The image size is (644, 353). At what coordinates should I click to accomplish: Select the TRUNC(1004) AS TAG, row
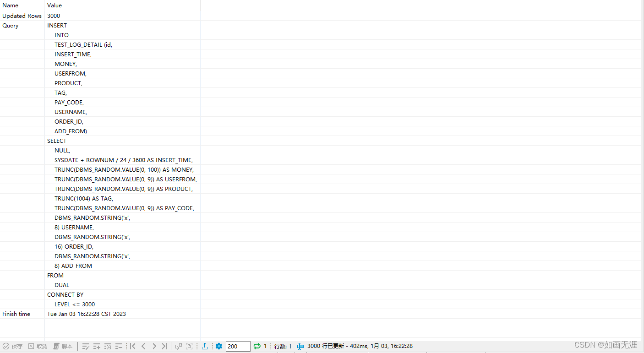[x=122, y=198]
